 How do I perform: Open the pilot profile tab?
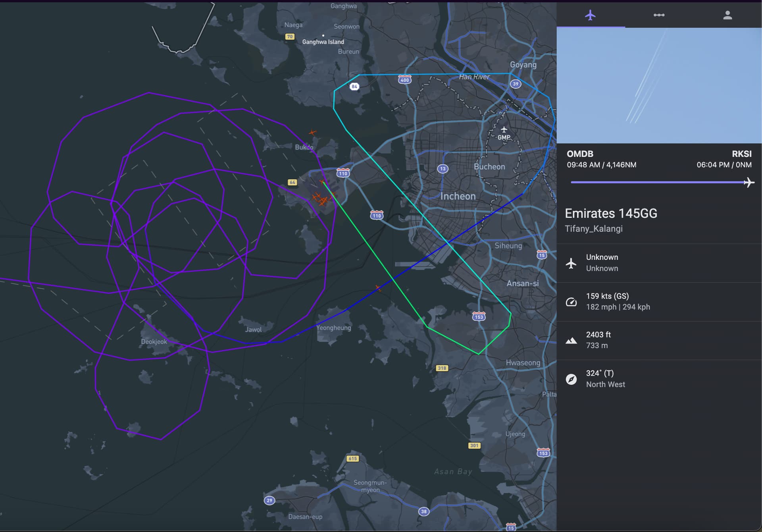(x=727, y=15)
